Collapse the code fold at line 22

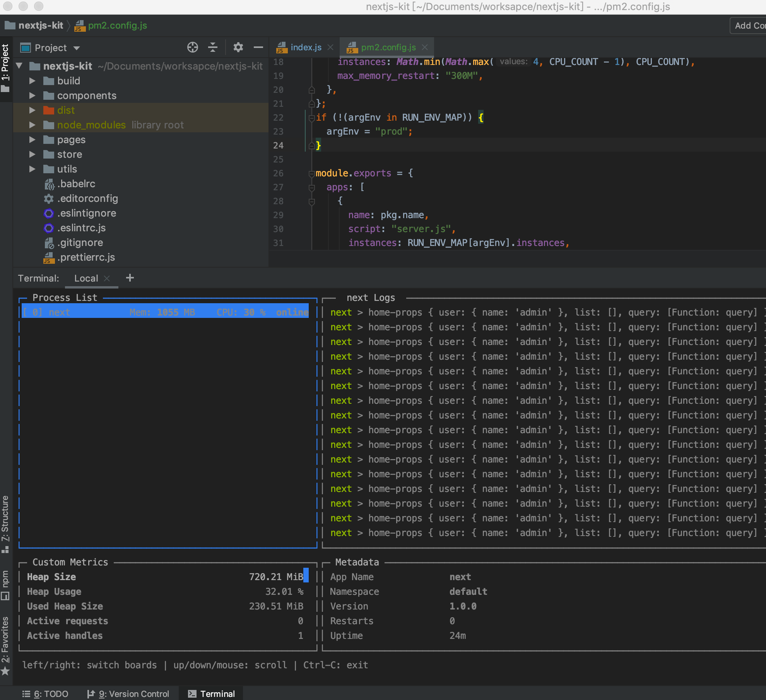coord(312,118)
